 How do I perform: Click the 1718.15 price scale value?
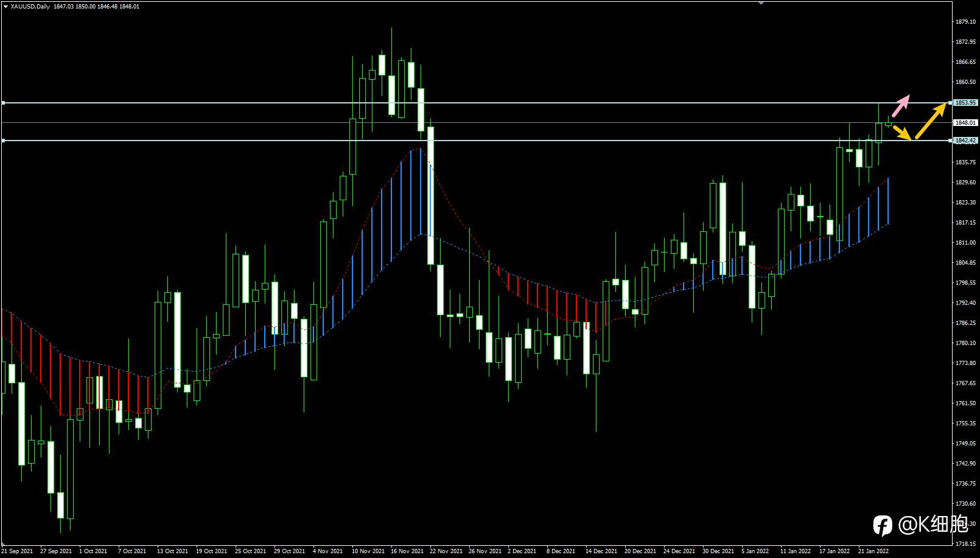coord(966,544)
